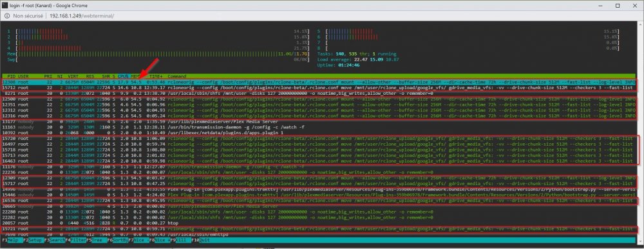Select rclone move process PID 15720
Viewport: 644px width, 249px height.
coord(319,139)
